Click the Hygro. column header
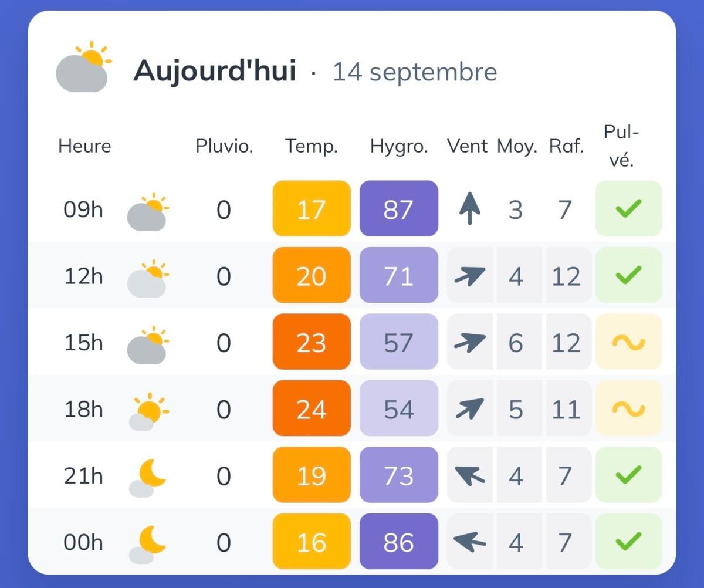The image size is (704, 588). click(x=399, y=146)
